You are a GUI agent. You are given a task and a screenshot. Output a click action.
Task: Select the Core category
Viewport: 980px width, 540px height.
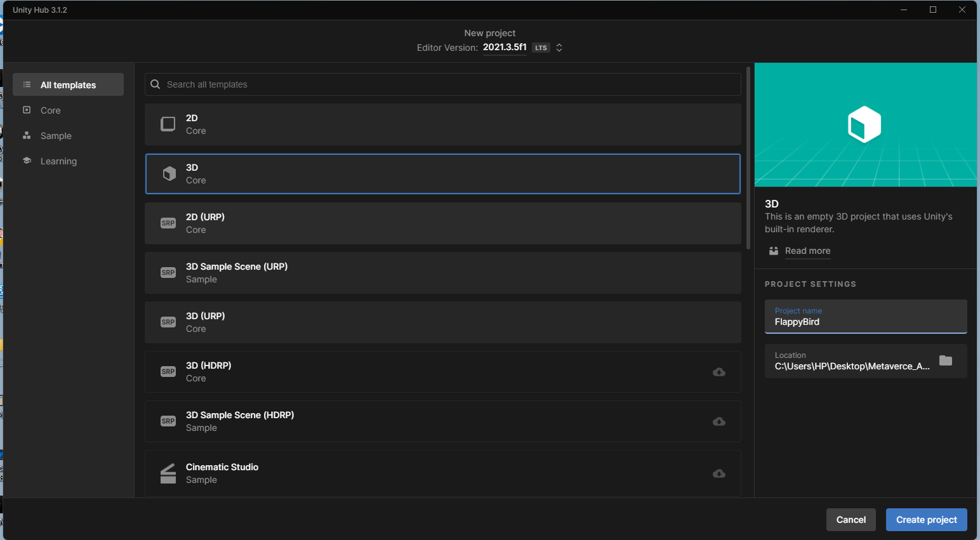coord(69,110)
